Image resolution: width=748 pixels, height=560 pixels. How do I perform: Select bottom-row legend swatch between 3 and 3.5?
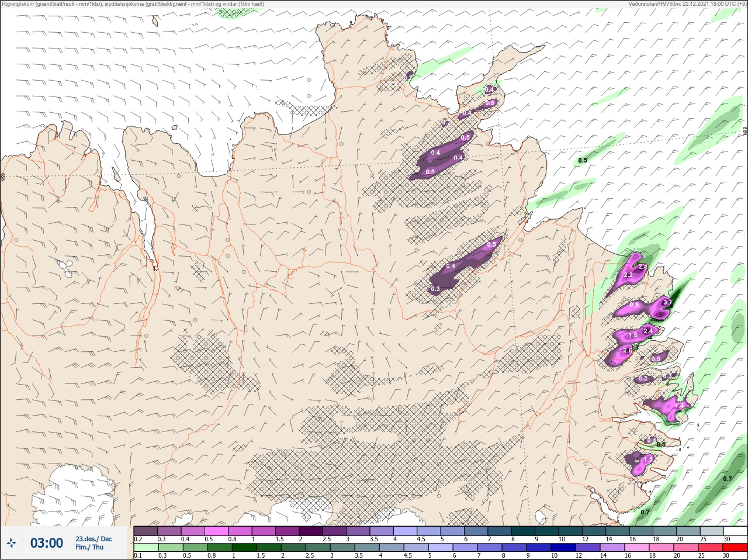(x=341, y=548)
